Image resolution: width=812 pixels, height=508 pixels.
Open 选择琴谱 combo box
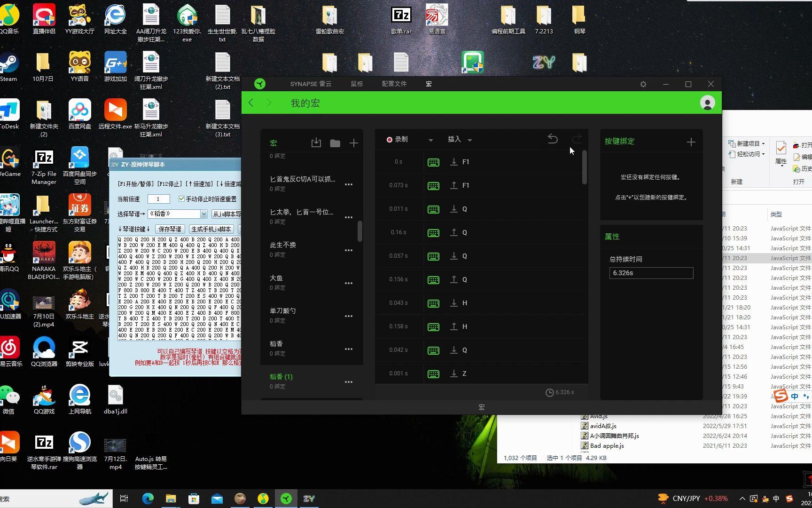[178, 214]
